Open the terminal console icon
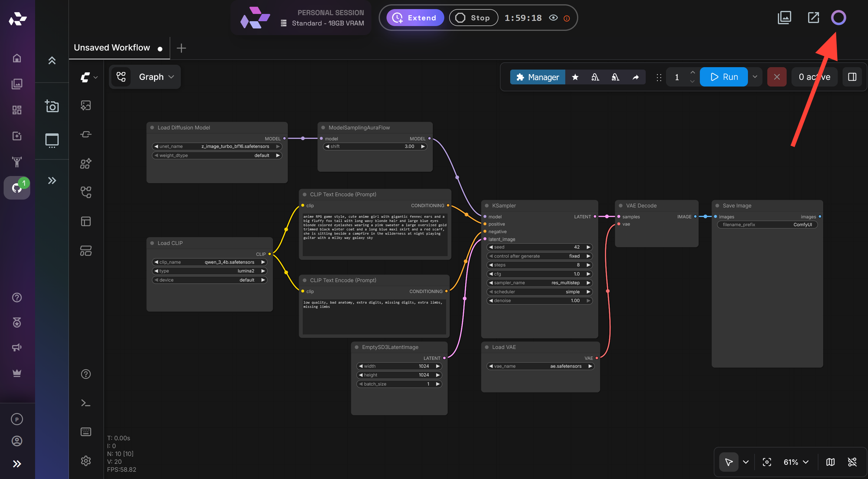This screenshot has height=479, width=868. 86,403
